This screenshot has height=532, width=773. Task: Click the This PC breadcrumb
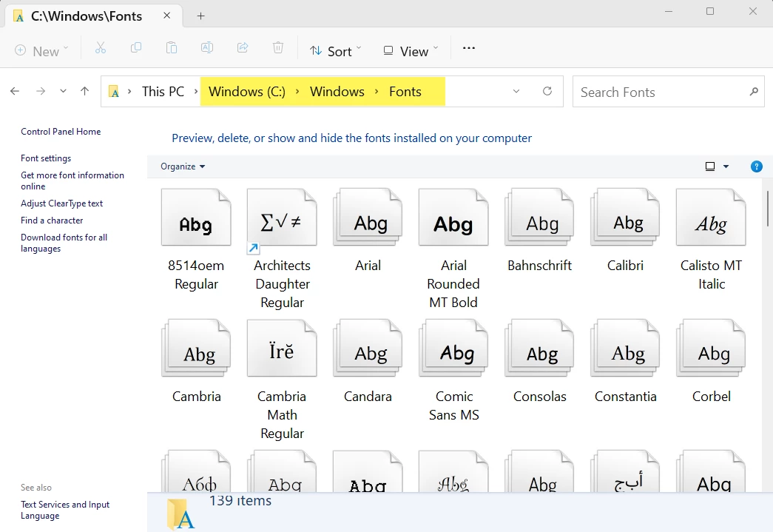tap(163, 92)
